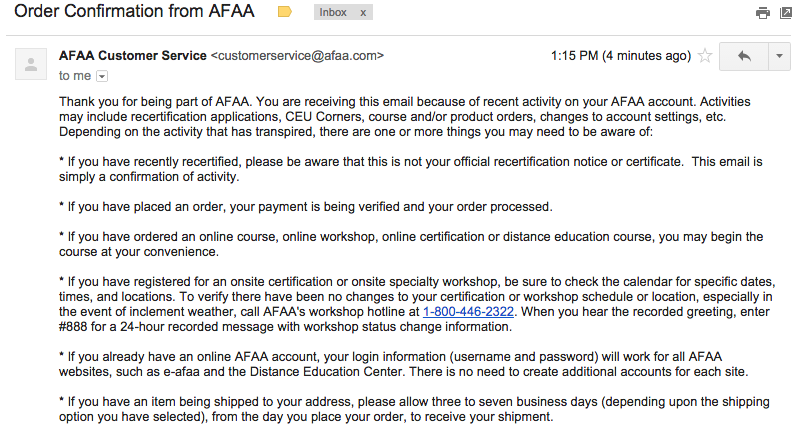Click the reply arrow button
805x431 pixels.
743,56
